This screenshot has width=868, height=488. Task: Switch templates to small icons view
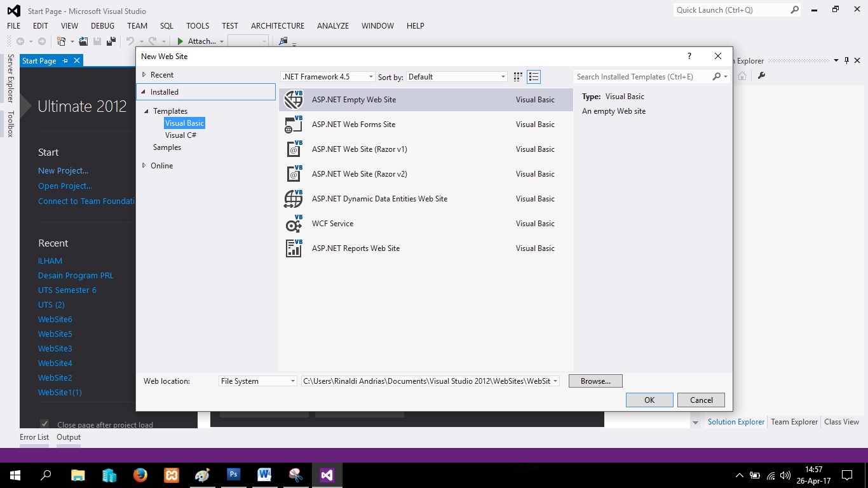[518, 77]
